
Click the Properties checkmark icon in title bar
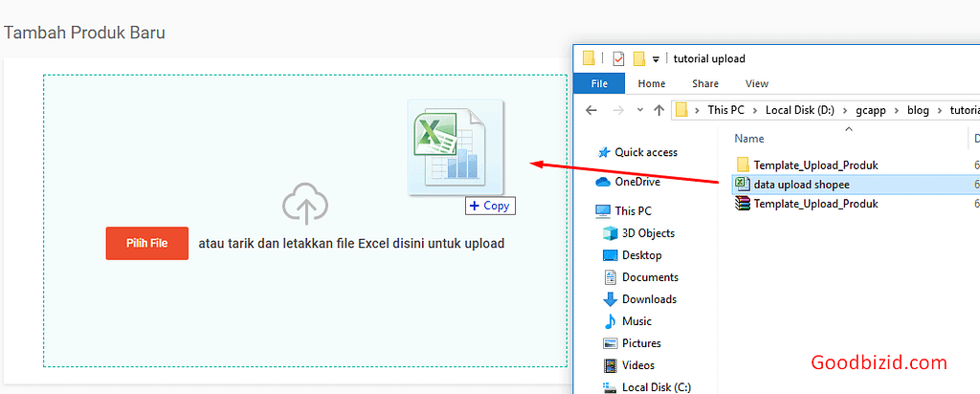(618, 59)
